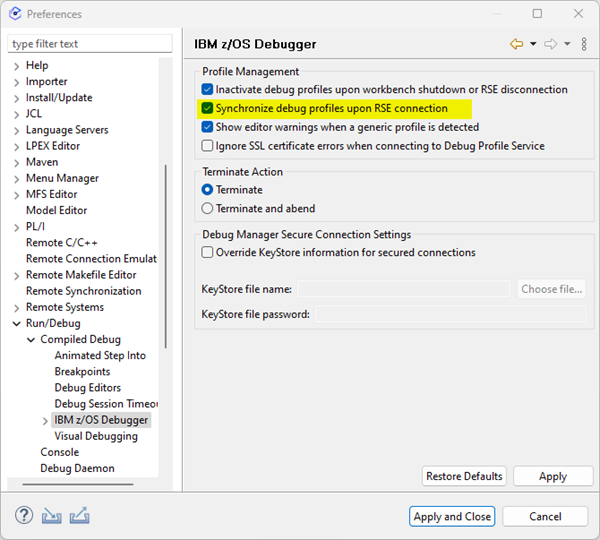Image resolution: width=600 pixels, height=540 pixels.
Task: Enable Ignore SSL certificate errors checkbox
Action: click(207, 146)
